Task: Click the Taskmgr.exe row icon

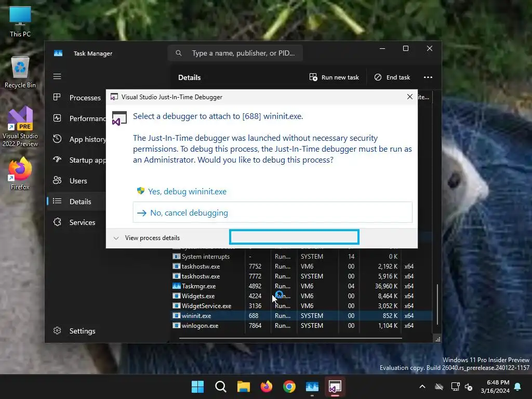Action: click(177, 286)
